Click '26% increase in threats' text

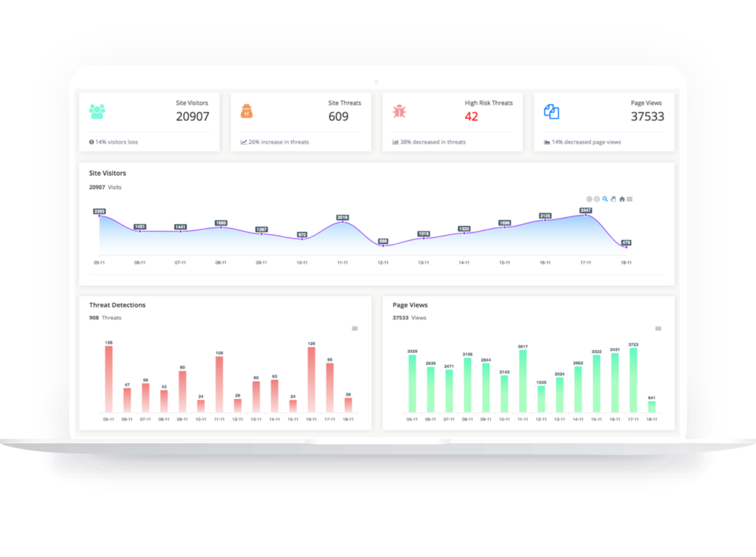(278, 142)
